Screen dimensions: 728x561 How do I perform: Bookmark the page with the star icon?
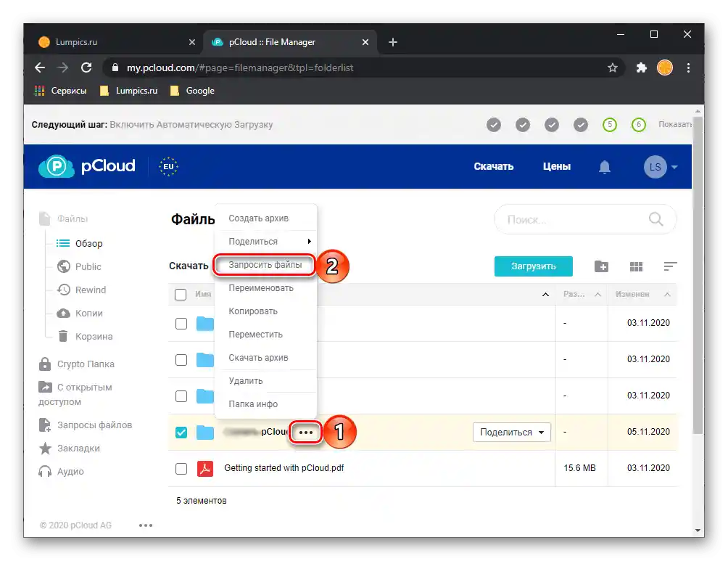tap(613, 68)
